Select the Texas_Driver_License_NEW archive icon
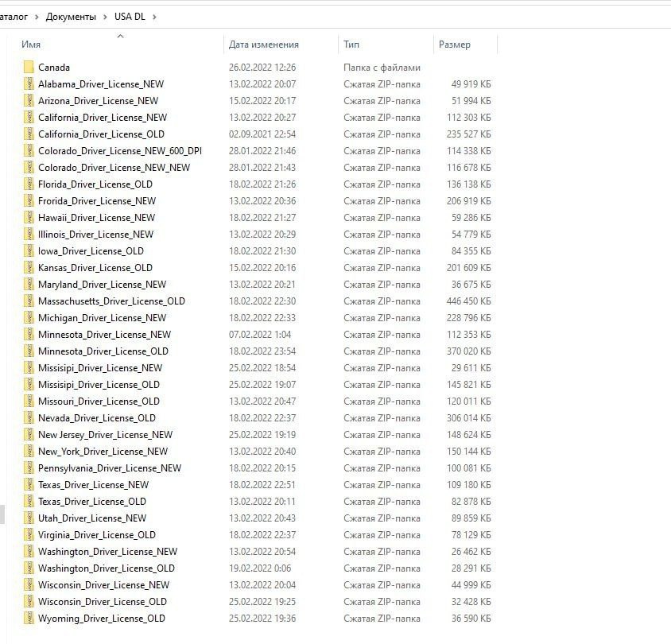Viewport: 671px width, 644px height. pos(29,485)
